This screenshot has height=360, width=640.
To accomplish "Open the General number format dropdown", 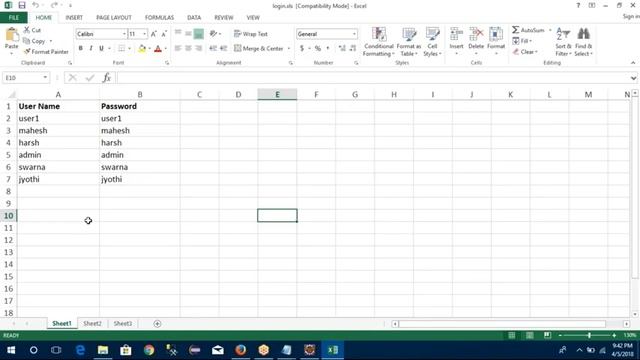I will click(x=354, y=34).
